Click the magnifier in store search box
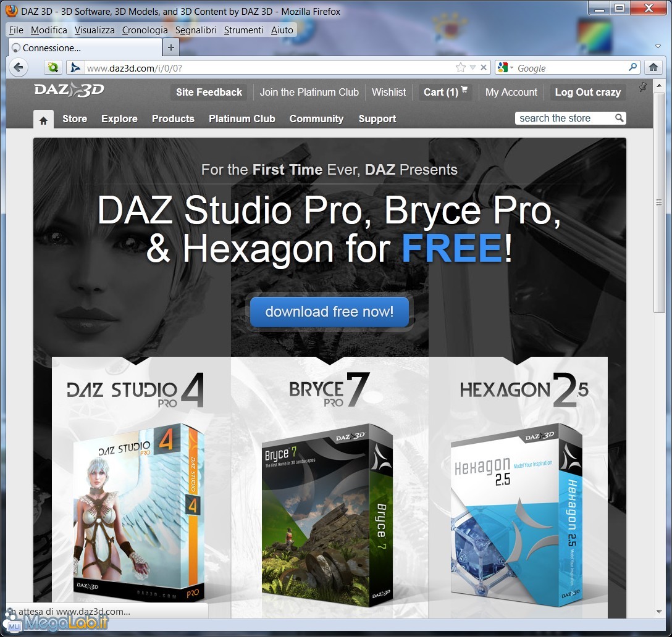672x637 pixels. coord(619,118)
